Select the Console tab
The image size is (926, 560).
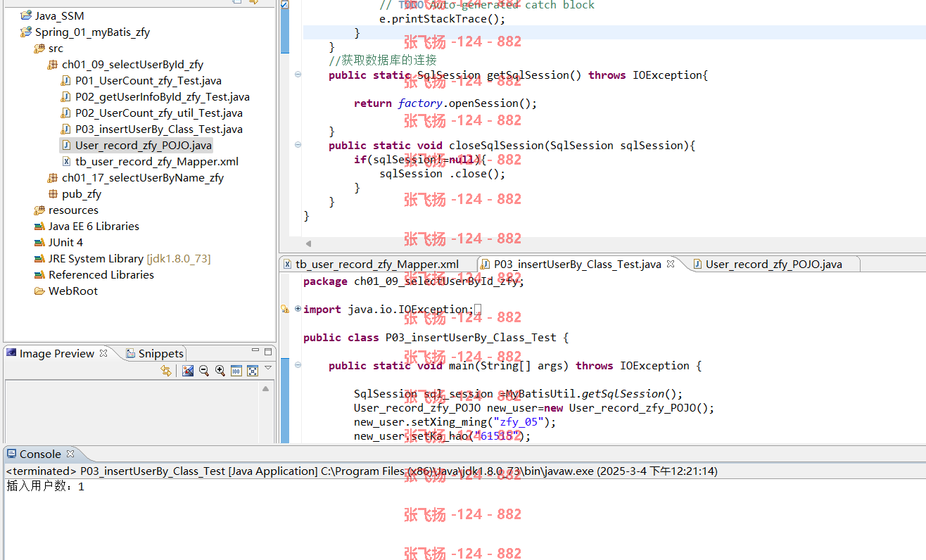(x=40, y=454)
